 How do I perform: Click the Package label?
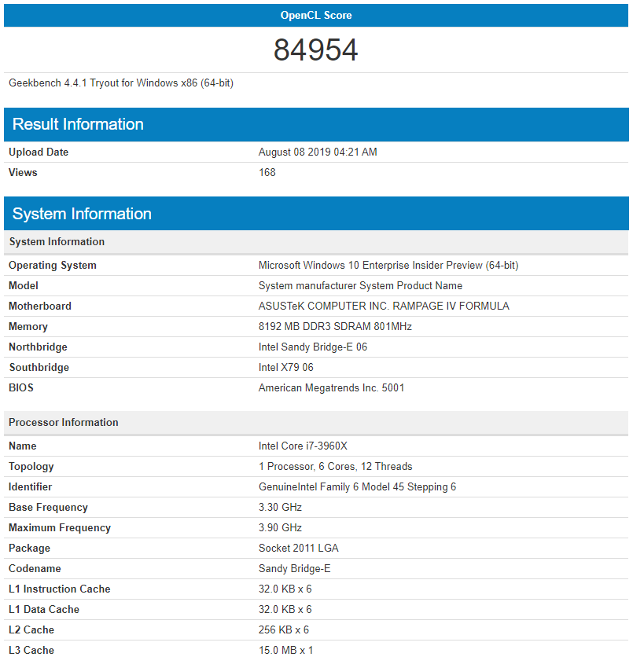29,549
